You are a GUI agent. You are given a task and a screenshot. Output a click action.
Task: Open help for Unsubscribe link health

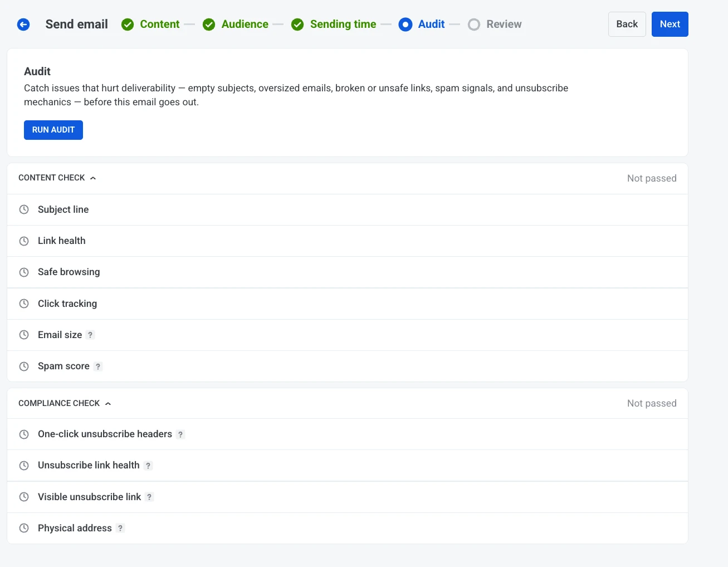coord(148,466)
